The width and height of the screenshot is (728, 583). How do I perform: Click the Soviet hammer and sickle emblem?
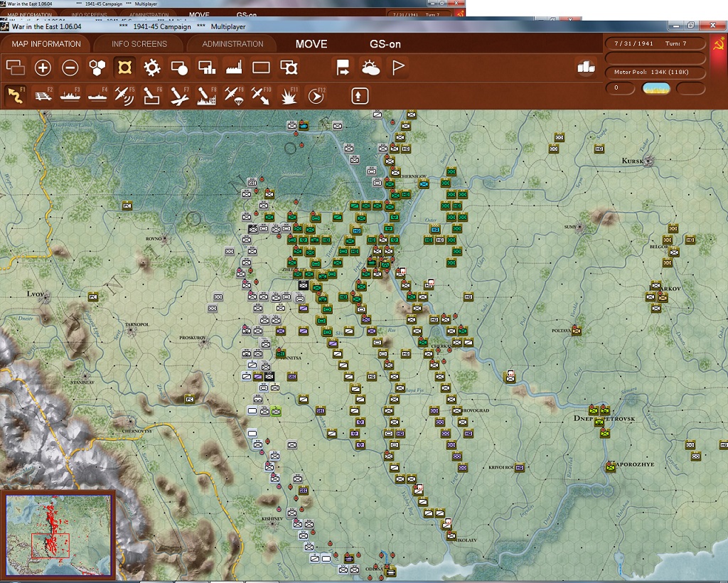click(718, 44)
